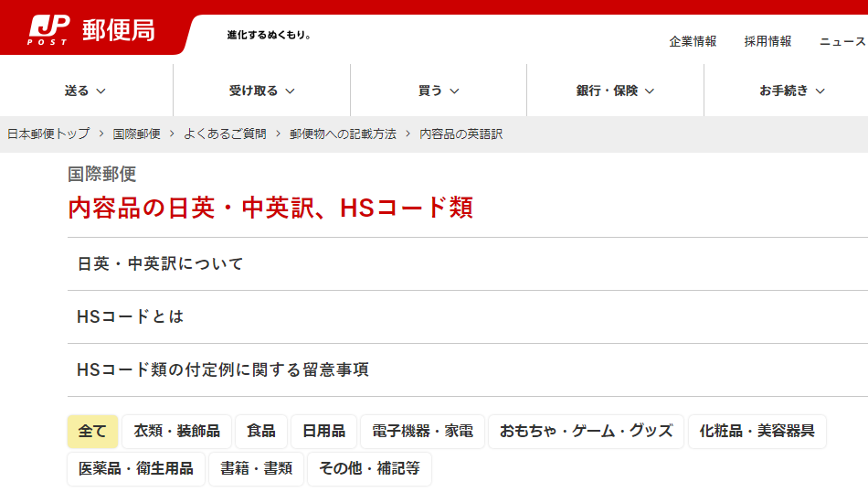Screen dimensions: 868x503
Task: Select the 日用品 filter tab
Action: click(x=323, y=431)
